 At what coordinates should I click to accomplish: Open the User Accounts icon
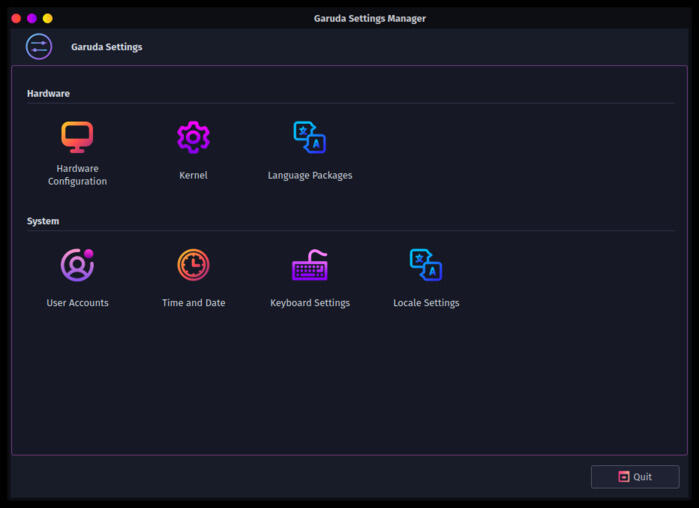[x=77, y=265]
